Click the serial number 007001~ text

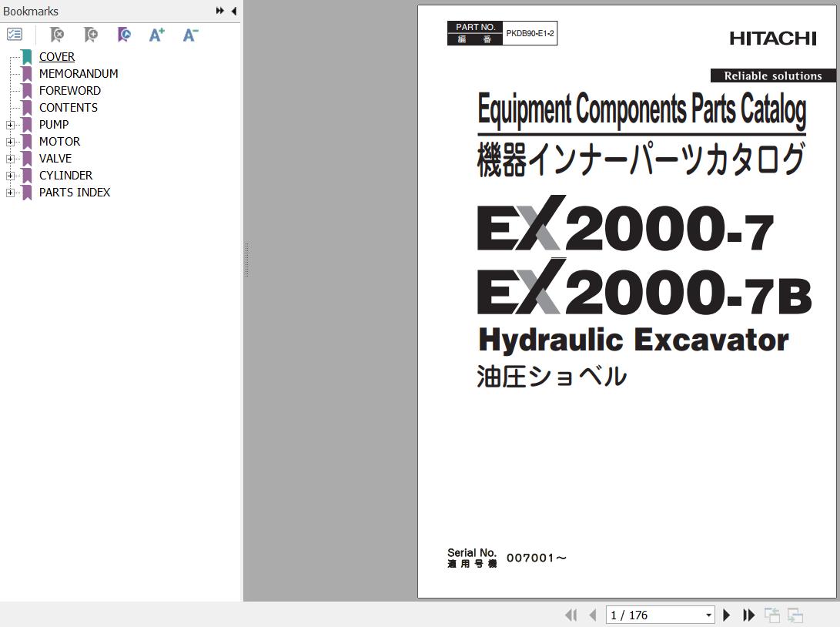(536, 558)
